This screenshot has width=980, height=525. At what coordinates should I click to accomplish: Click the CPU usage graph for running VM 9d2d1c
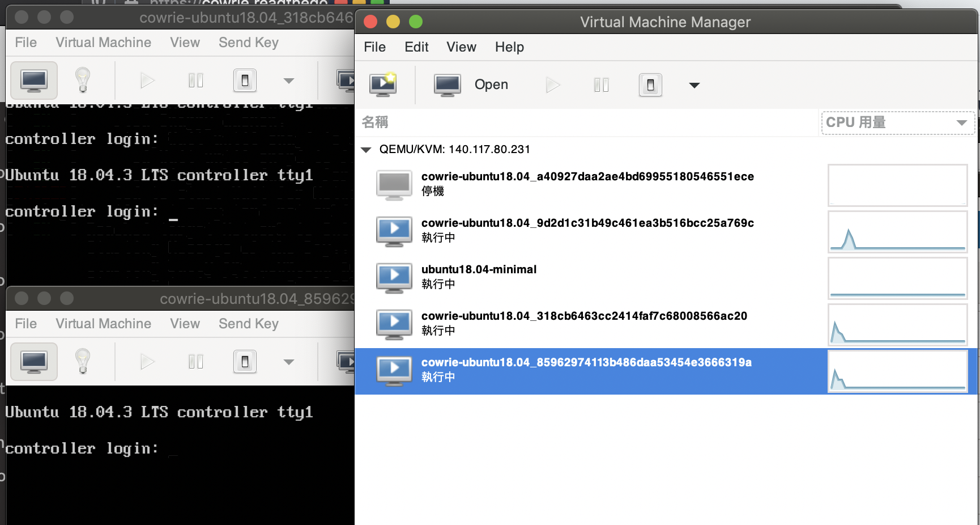point(897,231)
